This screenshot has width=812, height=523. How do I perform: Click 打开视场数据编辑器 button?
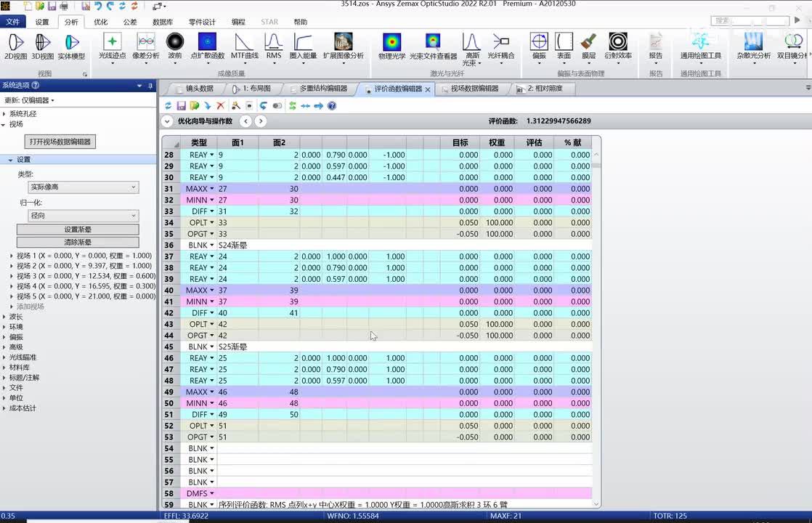(60, 142)
